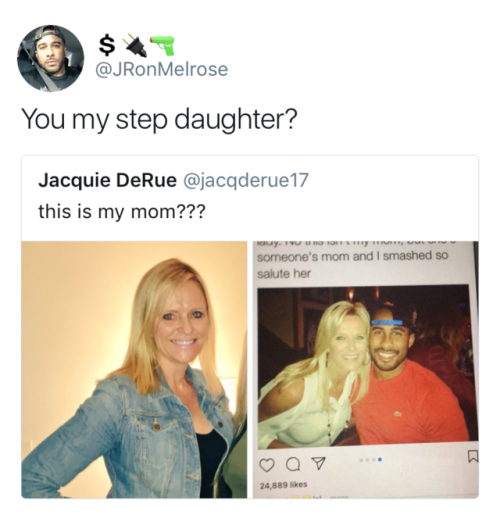The image size is (500, 529).
Task: Click the tweet text "You my step daughter?"
Action: pos(160,120)
